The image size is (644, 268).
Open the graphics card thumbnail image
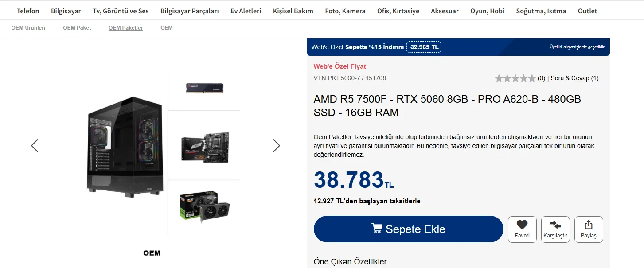click(205, 207)
